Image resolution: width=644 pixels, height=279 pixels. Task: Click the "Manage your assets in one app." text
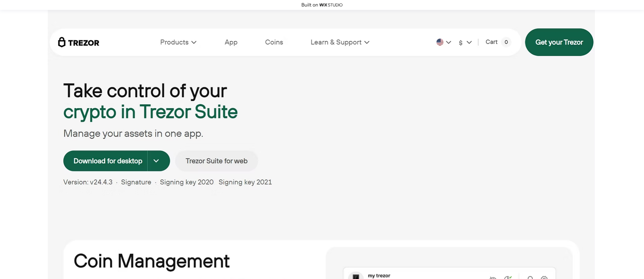coord(133,133)
